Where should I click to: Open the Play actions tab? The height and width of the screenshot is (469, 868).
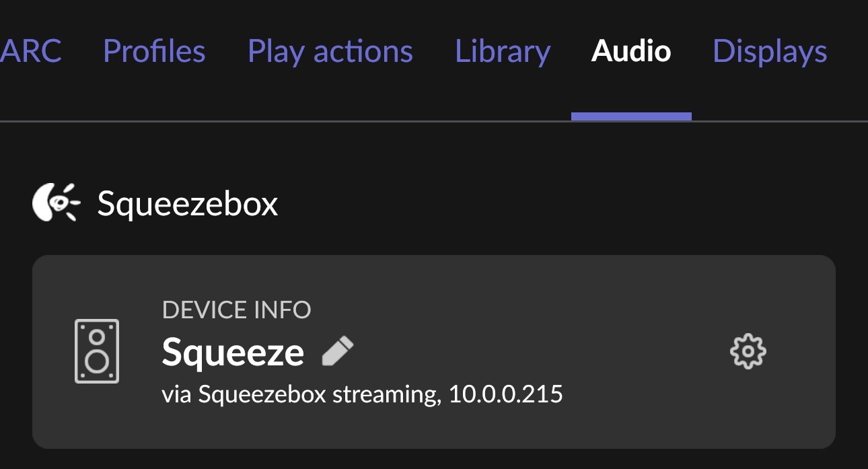point(330,52)
